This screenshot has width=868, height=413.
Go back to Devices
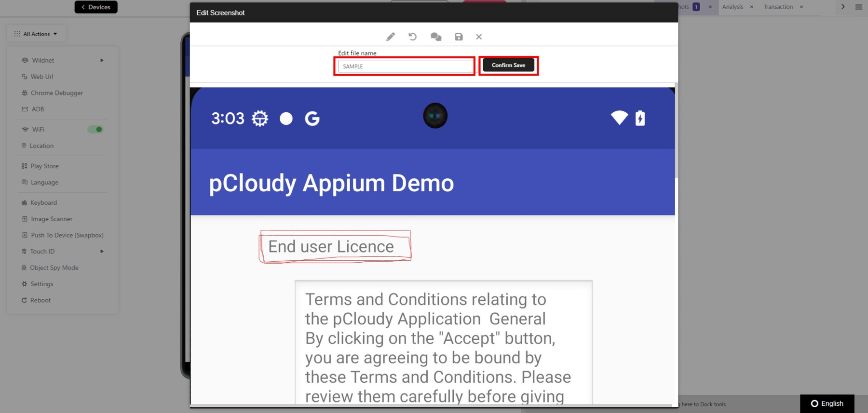[x=96, y=7]
